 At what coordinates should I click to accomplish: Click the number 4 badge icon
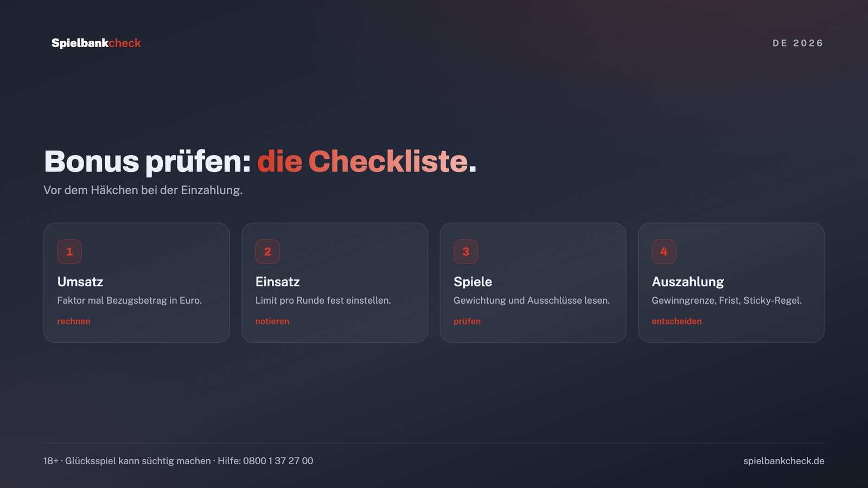pyautogui.click(x=664, y=252)
